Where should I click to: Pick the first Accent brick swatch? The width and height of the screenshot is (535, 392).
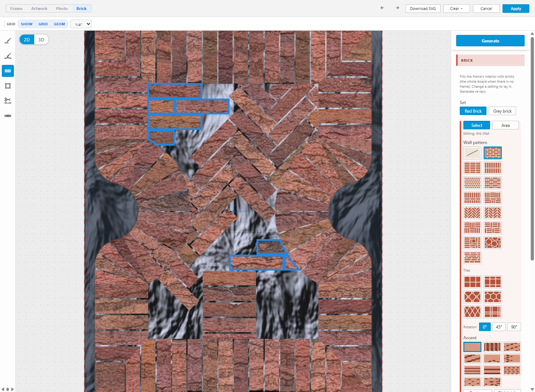click(472, 347)
